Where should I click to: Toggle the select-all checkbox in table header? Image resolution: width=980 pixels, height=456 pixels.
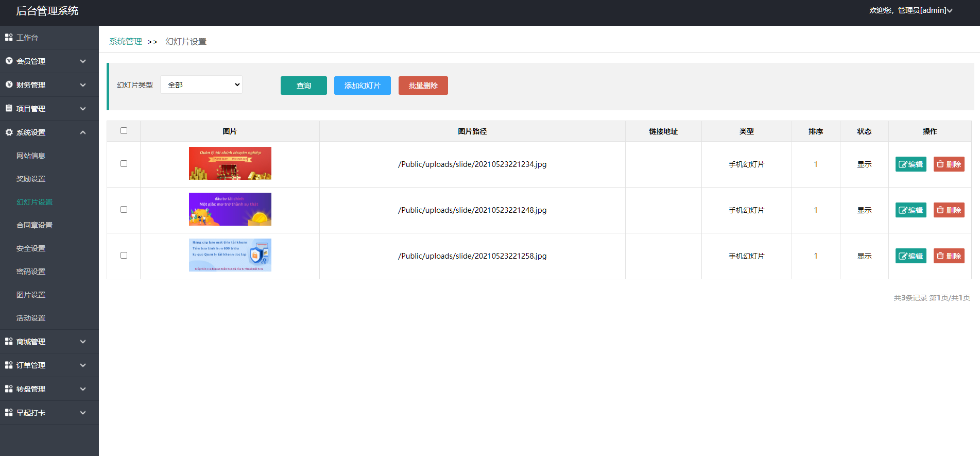click(x=124, y=131)
